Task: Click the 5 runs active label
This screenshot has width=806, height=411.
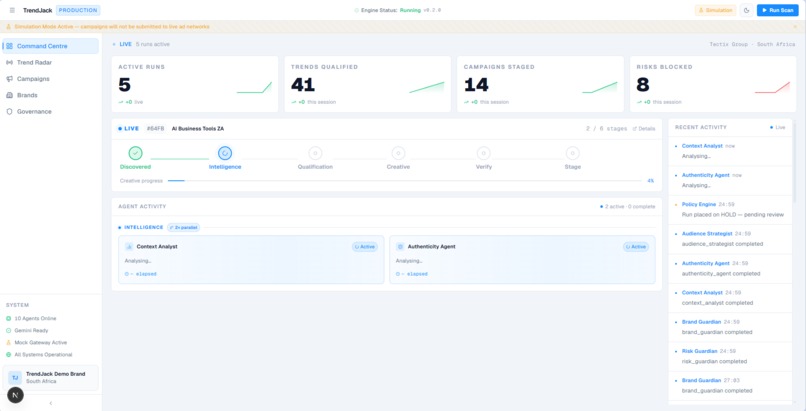Action: pyautogui.click(x=153, y=45)
